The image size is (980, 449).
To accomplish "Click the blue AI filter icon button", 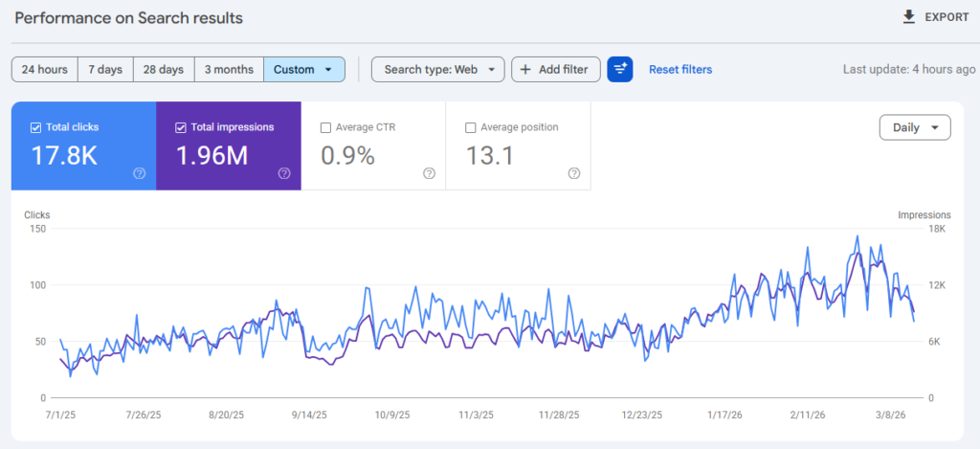I will tap(620, 70).
